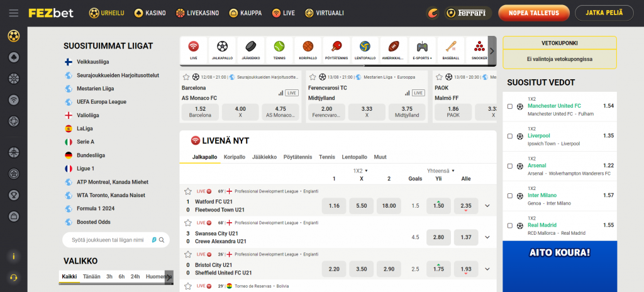
Task: Open Kauppa in top navigation
Action: [x=246, y=13]
